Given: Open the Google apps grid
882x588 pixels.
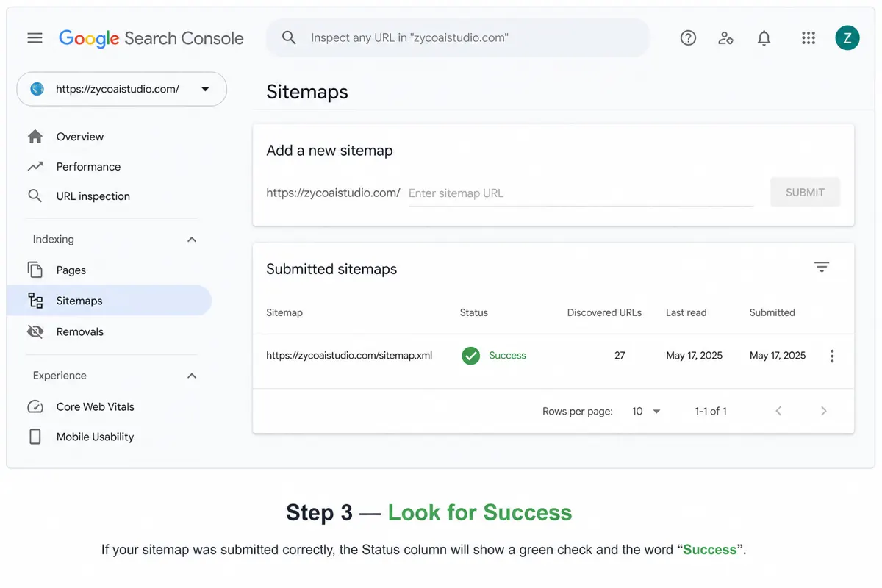Looking at the screenshot, I should tap(808, 38).
